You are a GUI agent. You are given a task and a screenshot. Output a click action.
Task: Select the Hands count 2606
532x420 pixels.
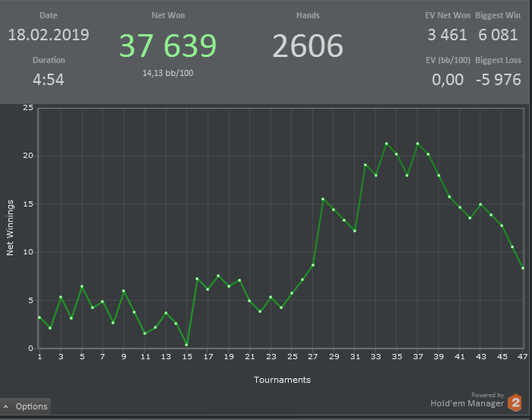click(x=308, y=46)
